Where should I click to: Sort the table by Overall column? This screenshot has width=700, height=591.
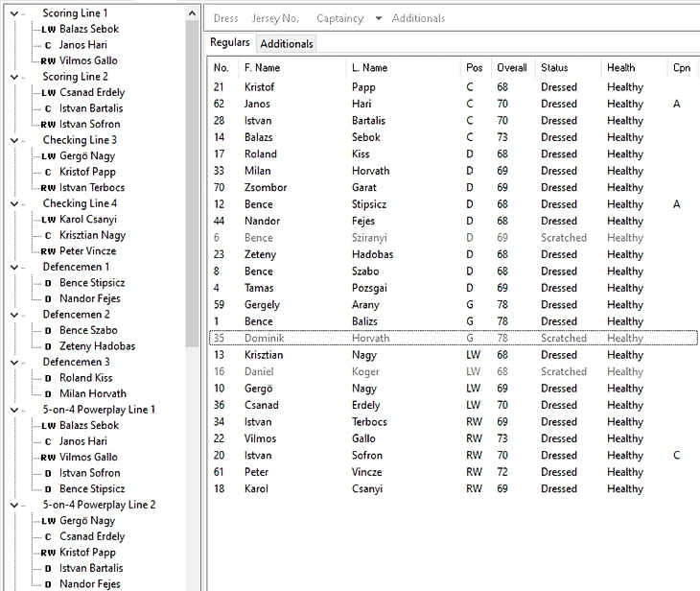511,68
